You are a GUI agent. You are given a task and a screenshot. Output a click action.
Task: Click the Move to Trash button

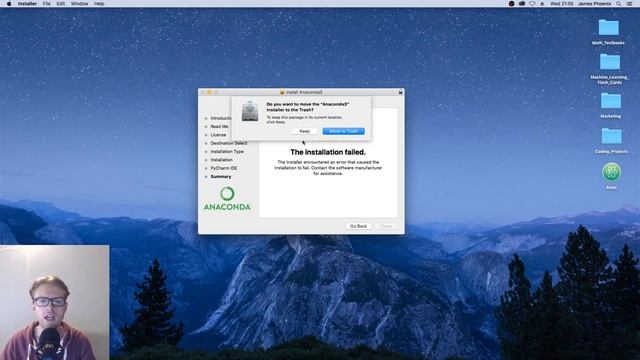[x=343, y=131]
